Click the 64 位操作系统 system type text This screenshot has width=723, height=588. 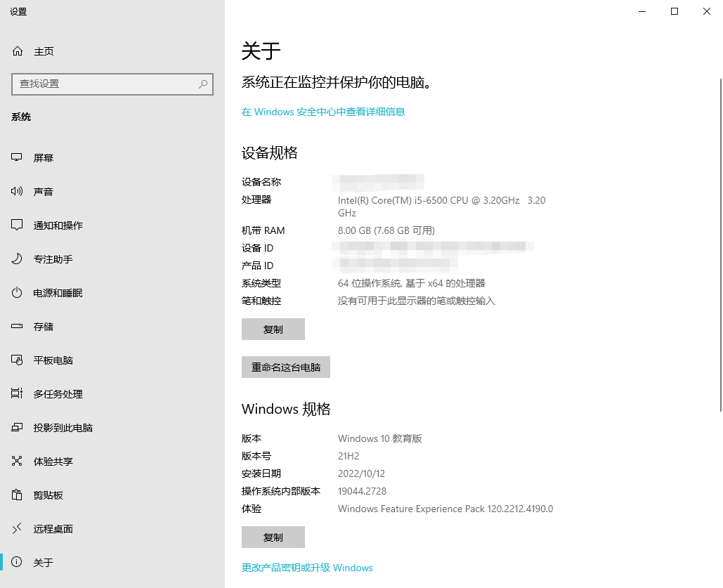pyautogui.click(x=411, y=283)
